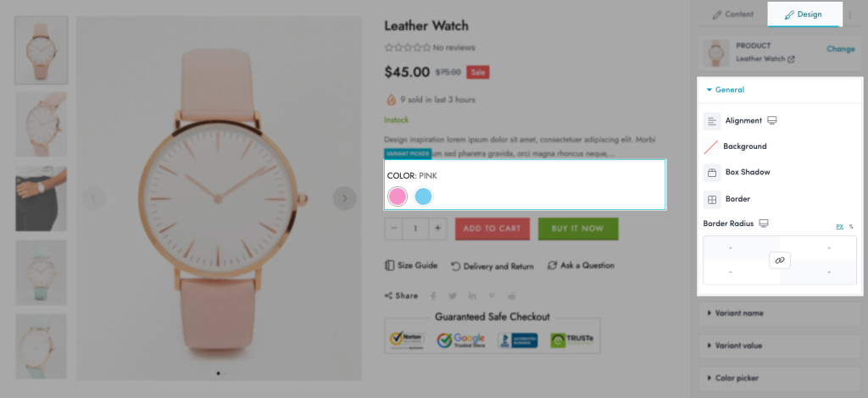Click the Border settings icon

(x=712, y=199)
